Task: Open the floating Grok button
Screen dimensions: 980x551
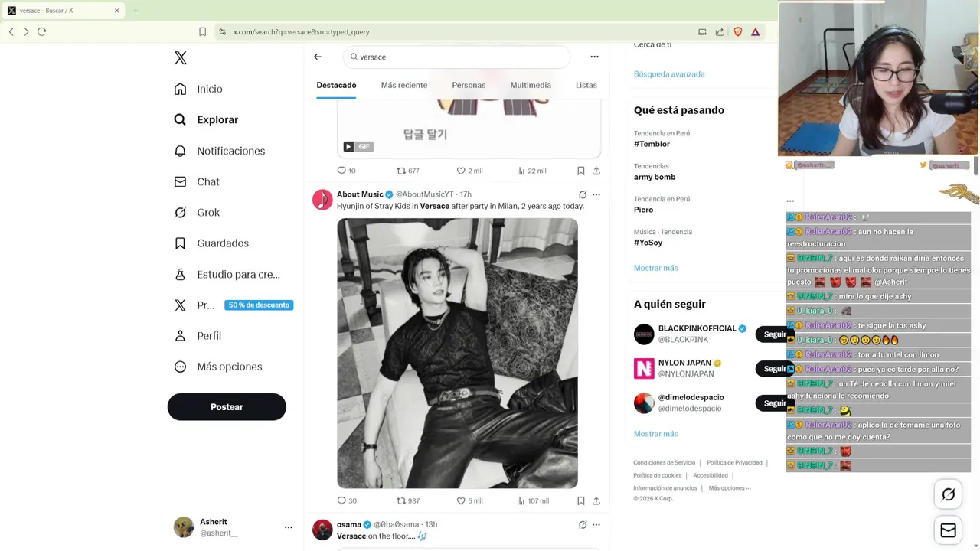Action: click(x=948, y=495)
